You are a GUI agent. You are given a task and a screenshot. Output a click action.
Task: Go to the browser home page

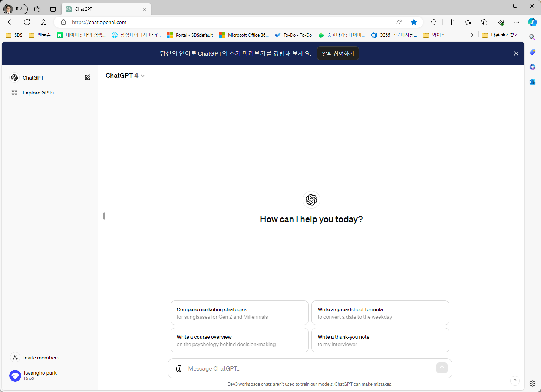43,22
